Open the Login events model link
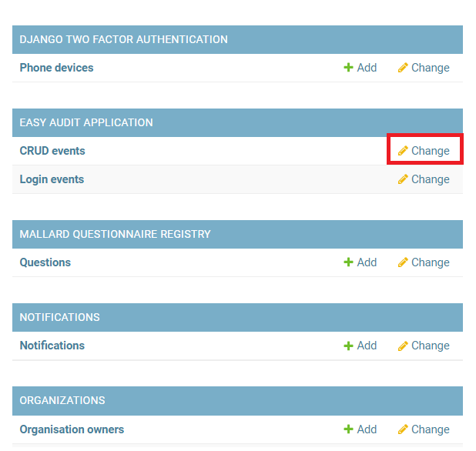Viewport: 476px width, 451px height. pos(52,179)
